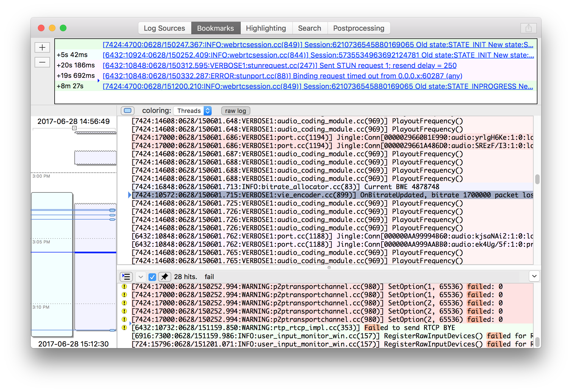The height and width of the screenshot is (392, 572).
Task: Select 151159.986 RegisterRawInputDevices failed line
Action: click(x=332, y=336)
